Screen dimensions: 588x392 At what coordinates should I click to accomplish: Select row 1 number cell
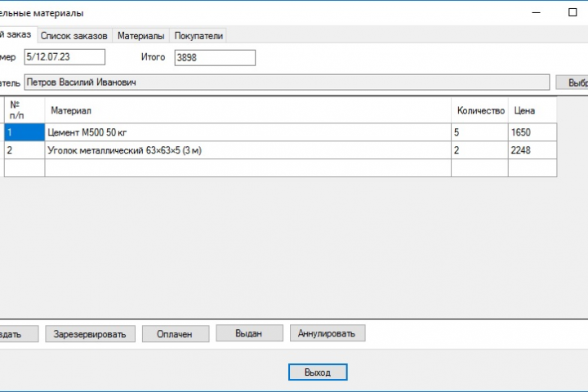pyautogui.click(x=24, y=132)
